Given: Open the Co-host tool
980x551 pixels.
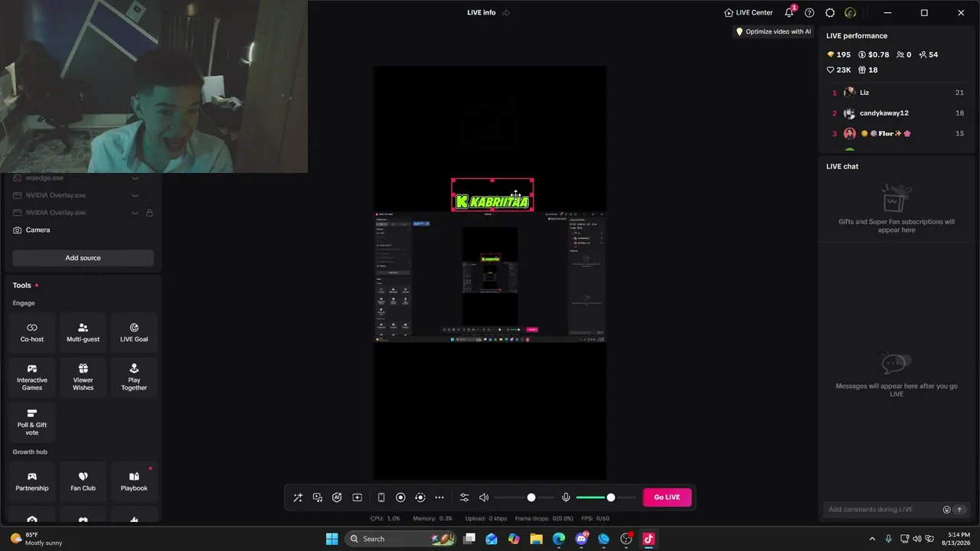Looking at the screenshot, I should [32, 332].
